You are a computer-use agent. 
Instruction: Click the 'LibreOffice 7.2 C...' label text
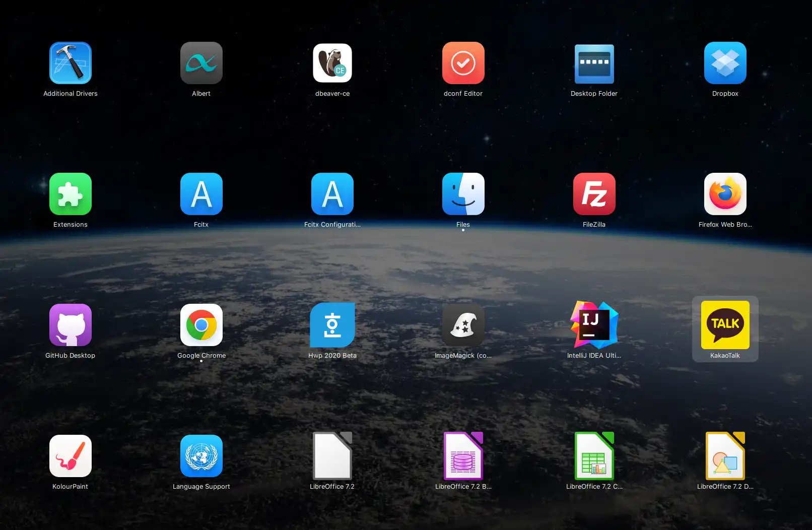tap(594, 487)
